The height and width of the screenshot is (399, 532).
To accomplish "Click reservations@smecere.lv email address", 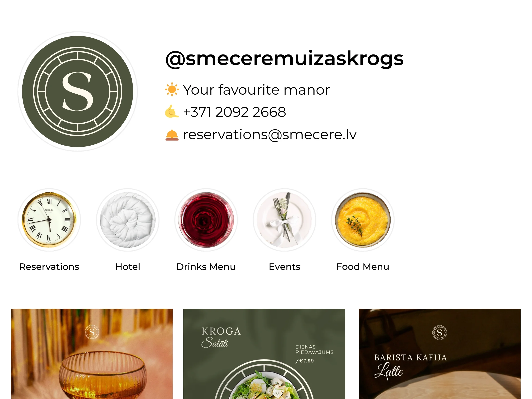I will tap(270, 134).
